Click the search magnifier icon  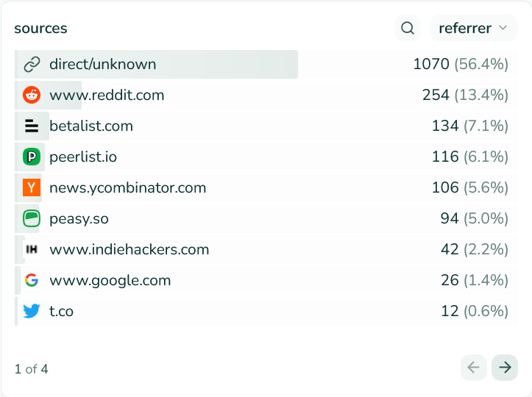pos(407,29)
